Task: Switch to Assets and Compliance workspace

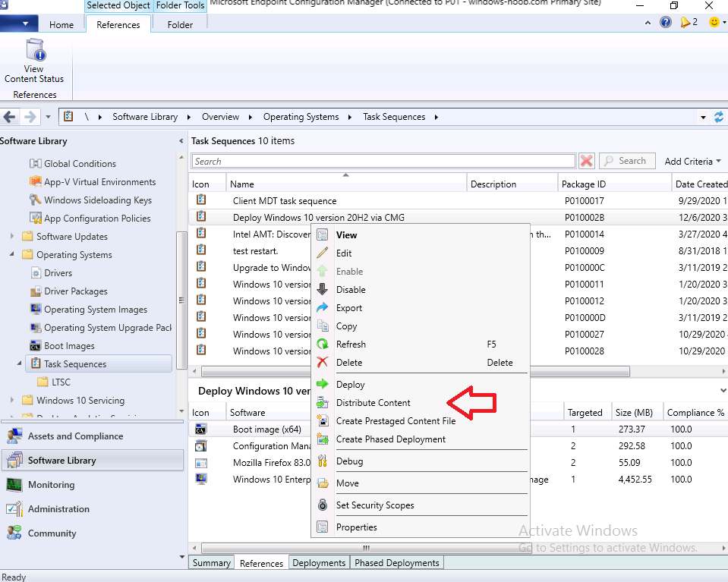Action: click(93, 436)
